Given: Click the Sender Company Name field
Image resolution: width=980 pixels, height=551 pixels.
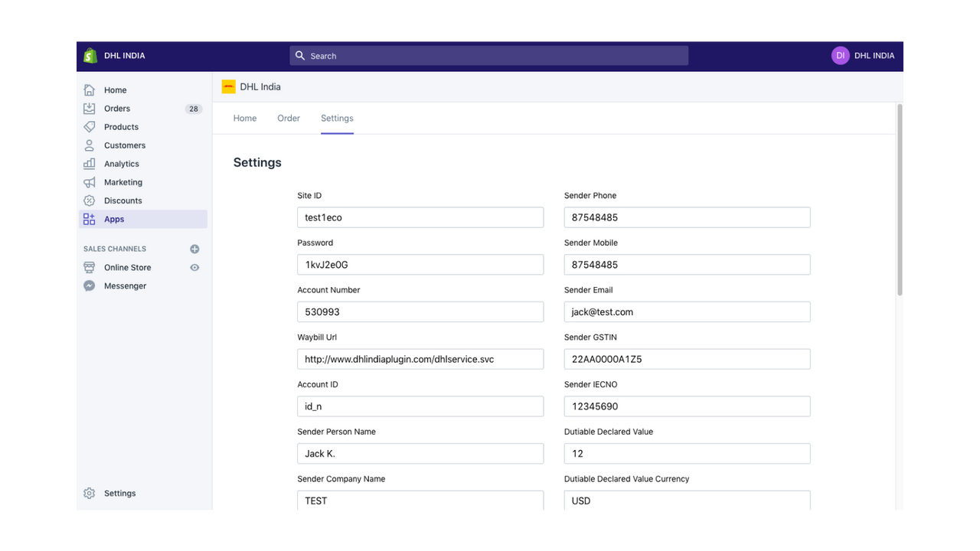Looking at the screenshot, I should pyautogui.click(x=420, y=500).
